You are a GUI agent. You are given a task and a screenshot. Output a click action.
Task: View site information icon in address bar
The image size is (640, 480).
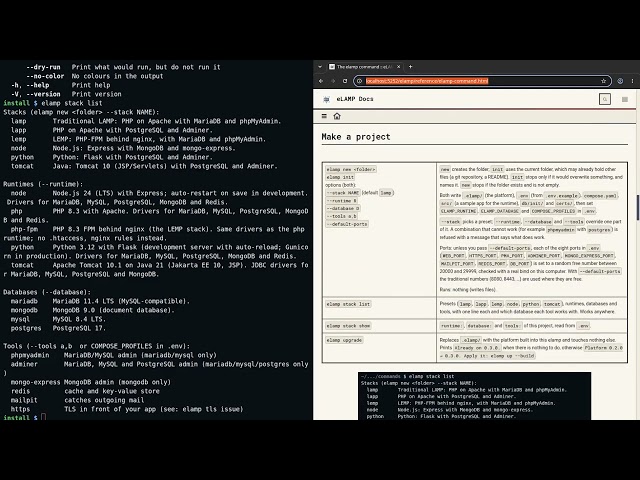click(360, 81)
